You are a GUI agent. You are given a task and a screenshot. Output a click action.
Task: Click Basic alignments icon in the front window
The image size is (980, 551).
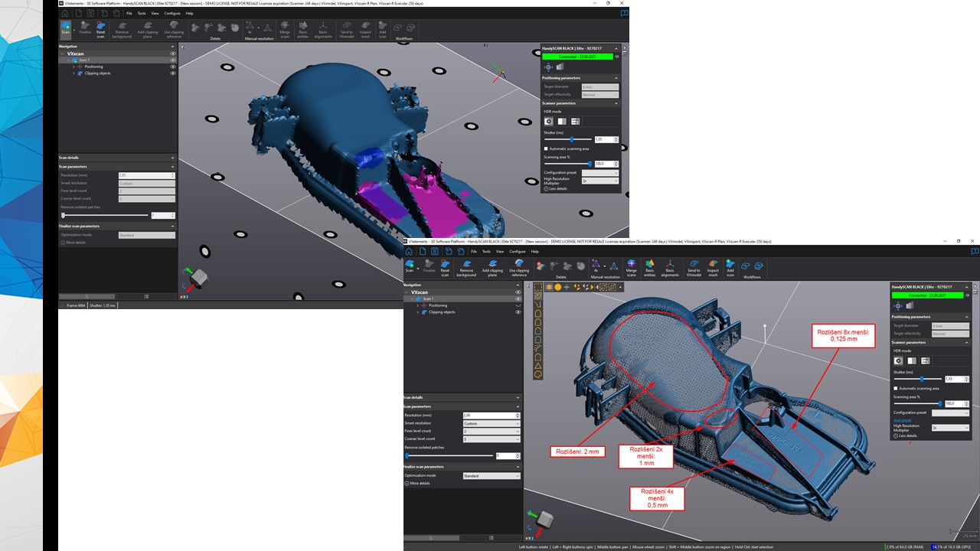pos(669,266)
